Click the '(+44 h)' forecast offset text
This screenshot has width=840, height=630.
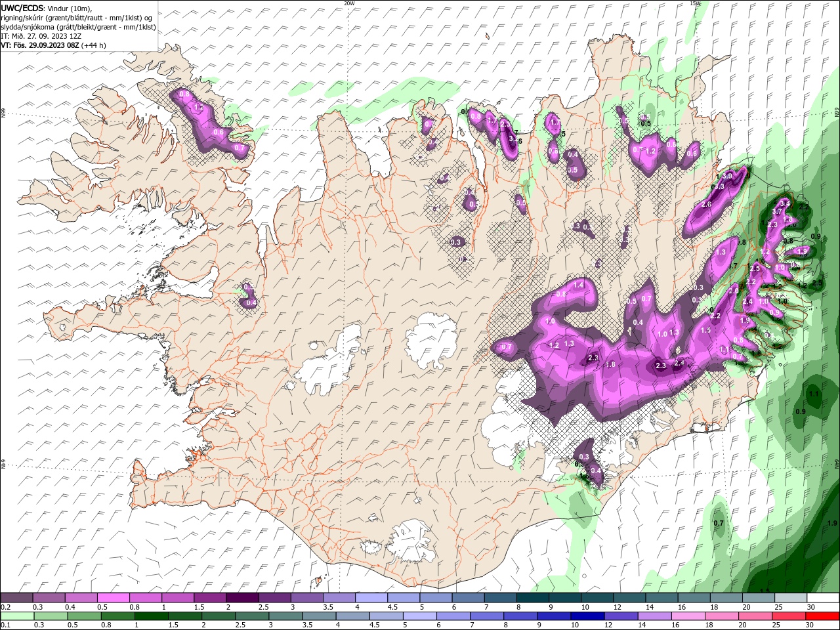[94, 45]
